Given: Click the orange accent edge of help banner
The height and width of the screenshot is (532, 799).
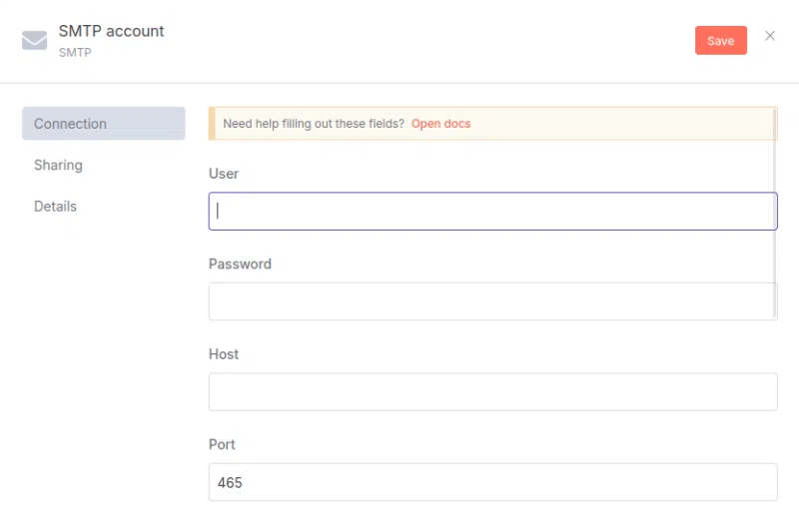Looking at the screenshot, I should [211, 124].
